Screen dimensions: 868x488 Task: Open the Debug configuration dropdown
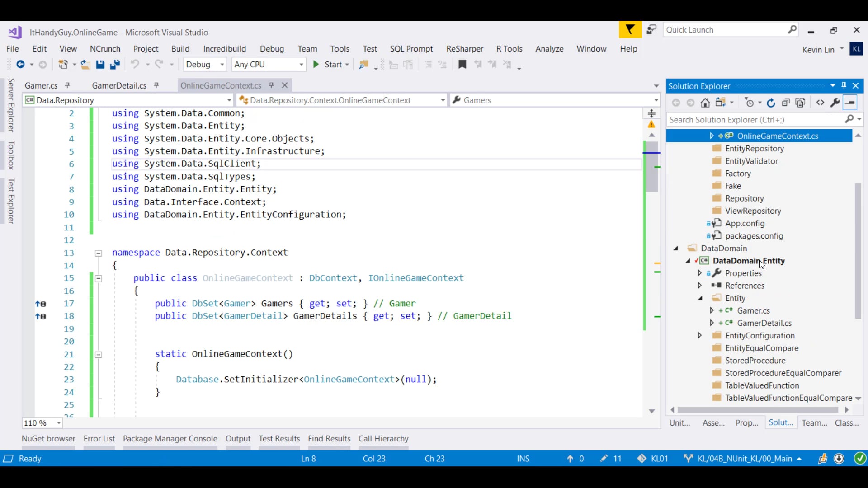(x=205, y=65)
